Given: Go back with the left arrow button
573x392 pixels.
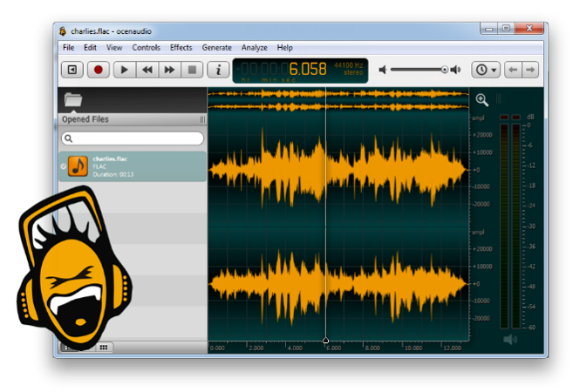Looking at the screenshot, I should point(513,70).
